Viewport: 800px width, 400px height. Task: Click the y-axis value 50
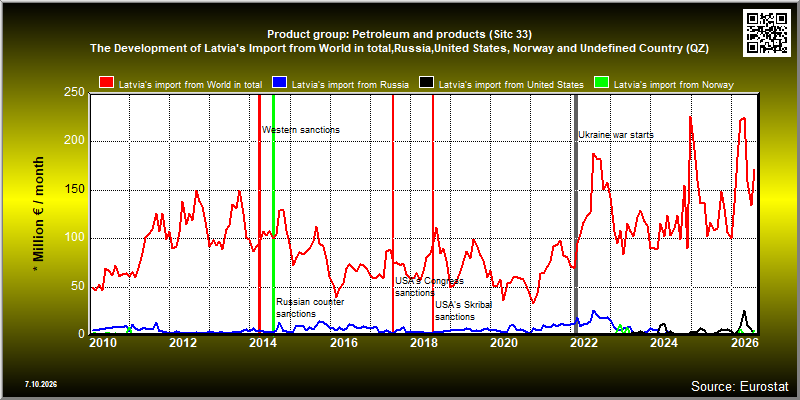[x=79, y=286]
